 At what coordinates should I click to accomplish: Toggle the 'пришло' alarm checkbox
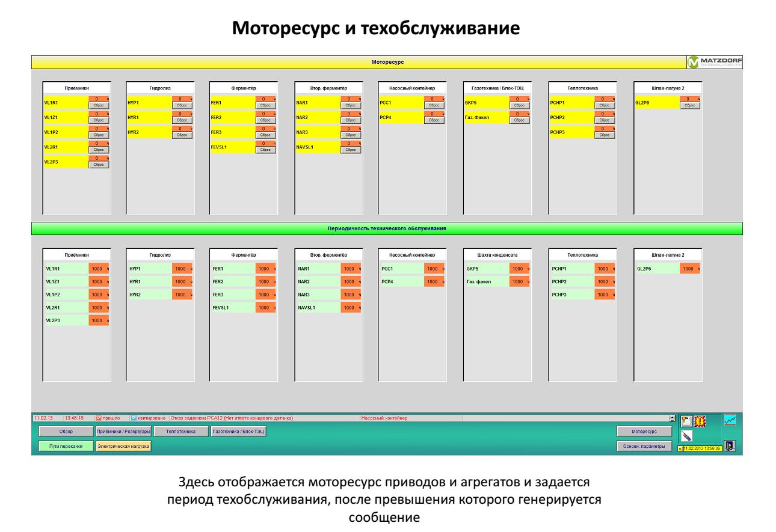100,417
